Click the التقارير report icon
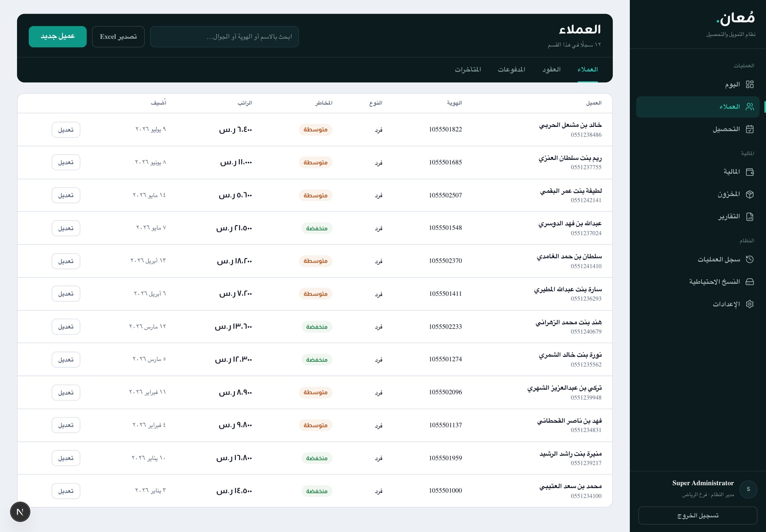The width and height of the screenshot is (766, 532). click(750, 217)
